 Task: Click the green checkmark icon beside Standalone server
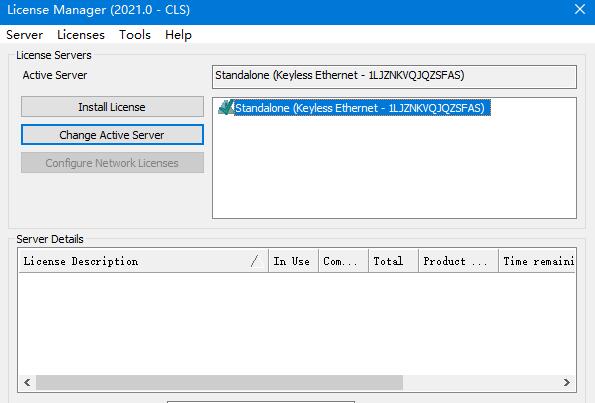pos(226,107)
